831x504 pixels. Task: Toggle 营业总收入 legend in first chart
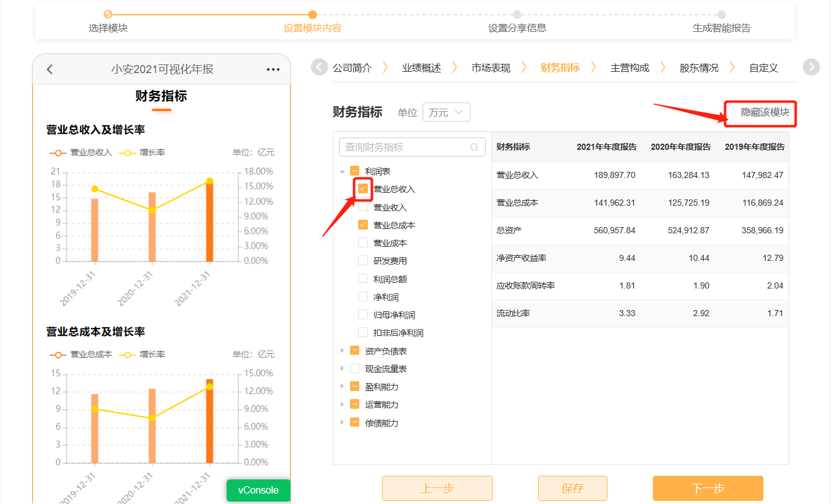80,152
